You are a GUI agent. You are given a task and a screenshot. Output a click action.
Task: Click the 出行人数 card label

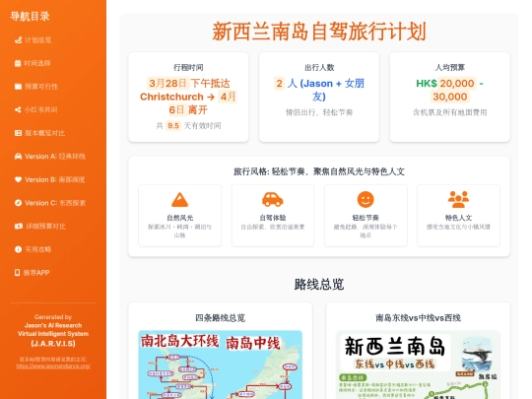[x=319, y=68]
